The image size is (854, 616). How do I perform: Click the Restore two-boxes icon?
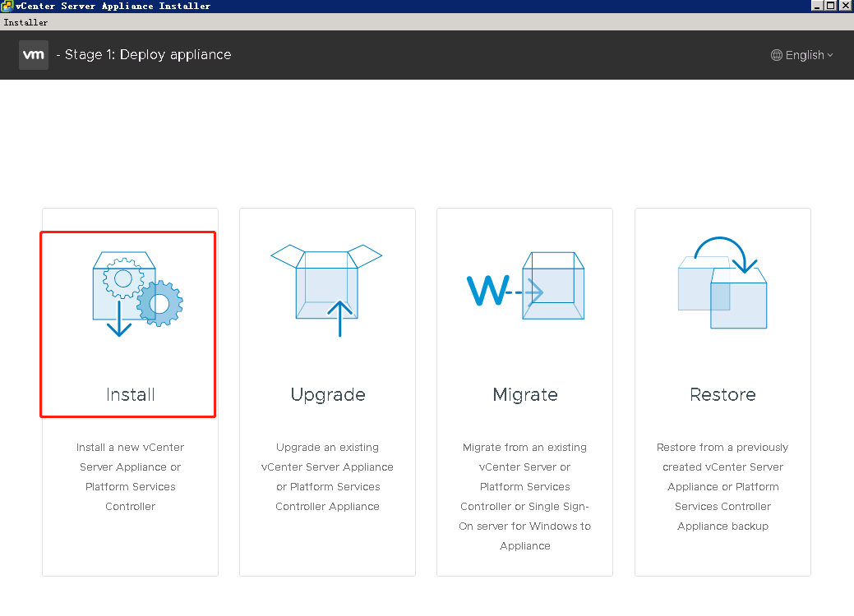coord(722,283)
